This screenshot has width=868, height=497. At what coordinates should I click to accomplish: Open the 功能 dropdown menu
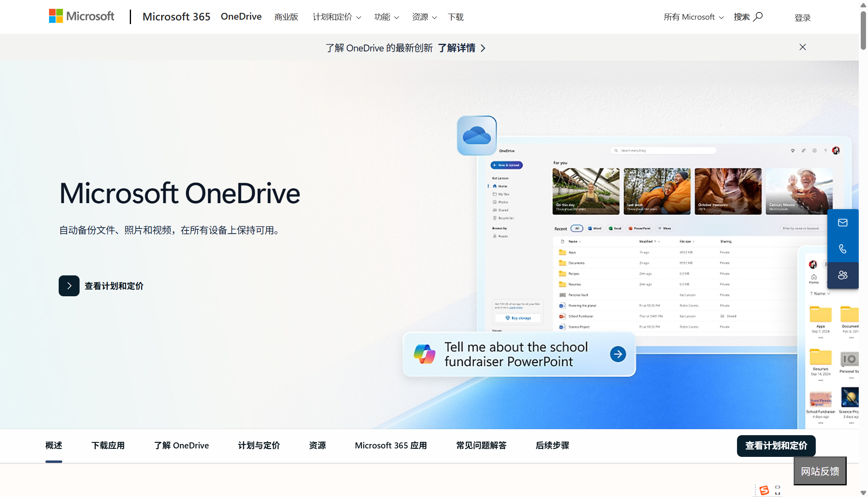[386, 17]
